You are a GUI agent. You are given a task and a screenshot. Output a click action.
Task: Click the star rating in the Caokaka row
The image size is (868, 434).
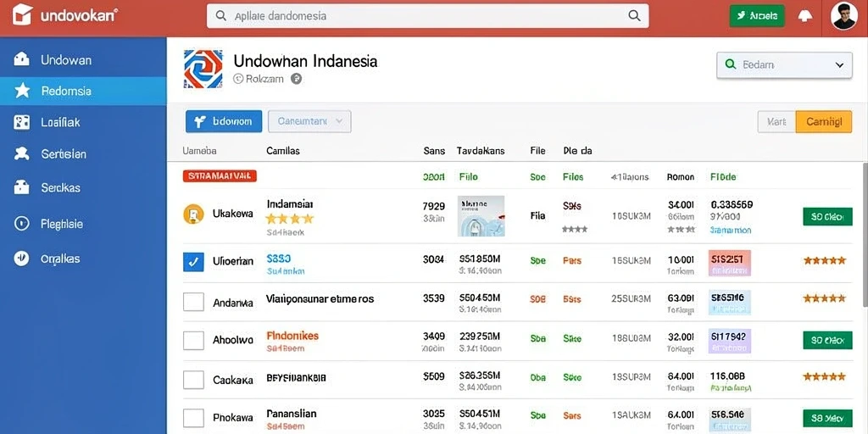tap(825, 377)
